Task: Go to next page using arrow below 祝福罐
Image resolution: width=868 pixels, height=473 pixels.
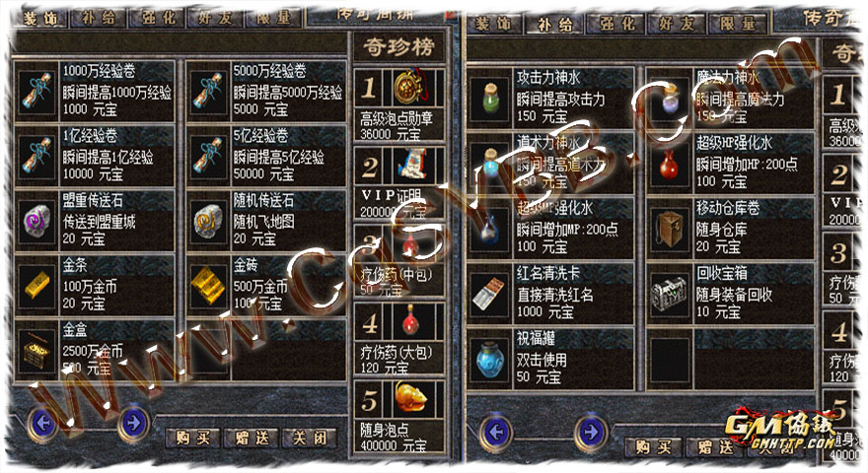Action: click(x=591, y=432)
